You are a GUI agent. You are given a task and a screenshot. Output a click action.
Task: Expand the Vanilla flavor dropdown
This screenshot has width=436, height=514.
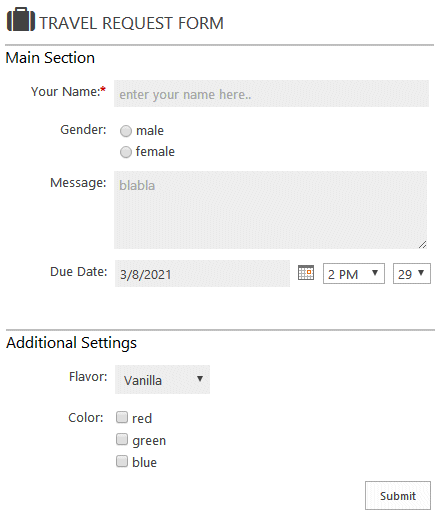162,380
